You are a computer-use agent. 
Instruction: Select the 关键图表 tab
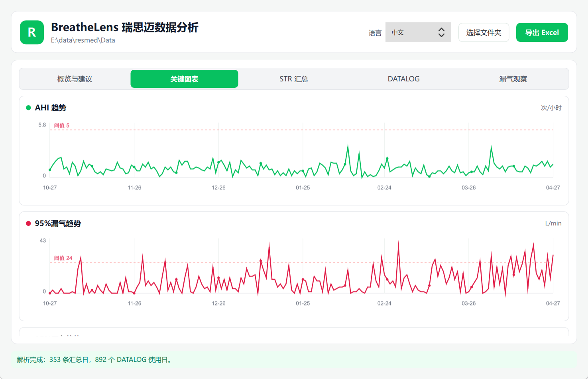pyautogui.click(x=184, y=79)
